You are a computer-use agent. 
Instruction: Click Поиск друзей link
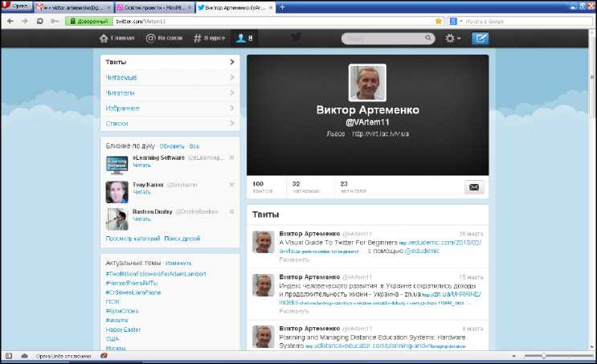coord(182,239)
